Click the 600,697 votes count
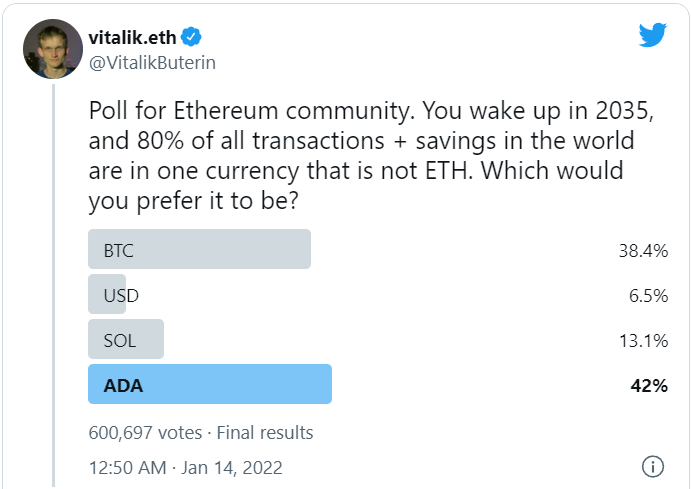691x489 pixels. pyautogui.click(x=145, y=433)
